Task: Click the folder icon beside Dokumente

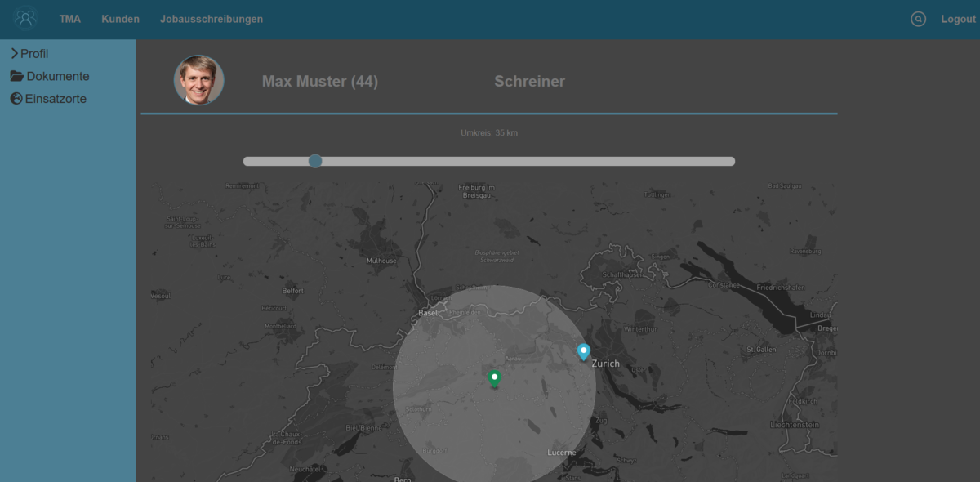Action: coord(16,76)
